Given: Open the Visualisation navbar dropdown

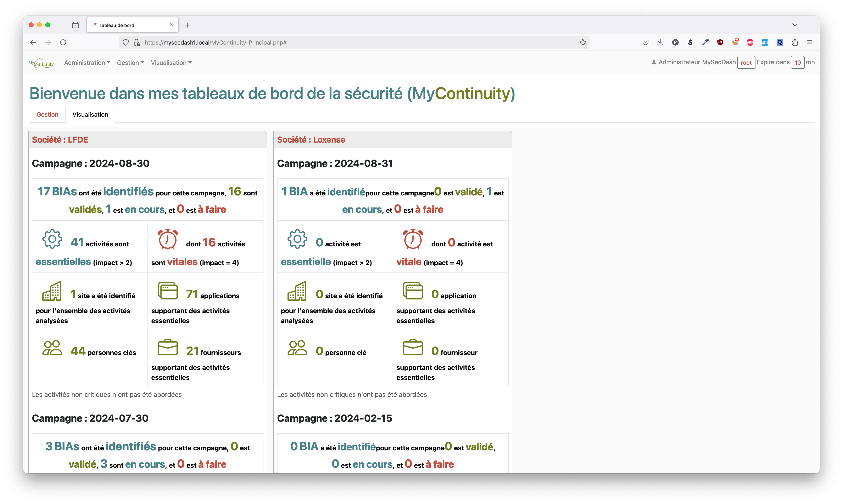Looking at the screenshot, I should click(171, 63).
